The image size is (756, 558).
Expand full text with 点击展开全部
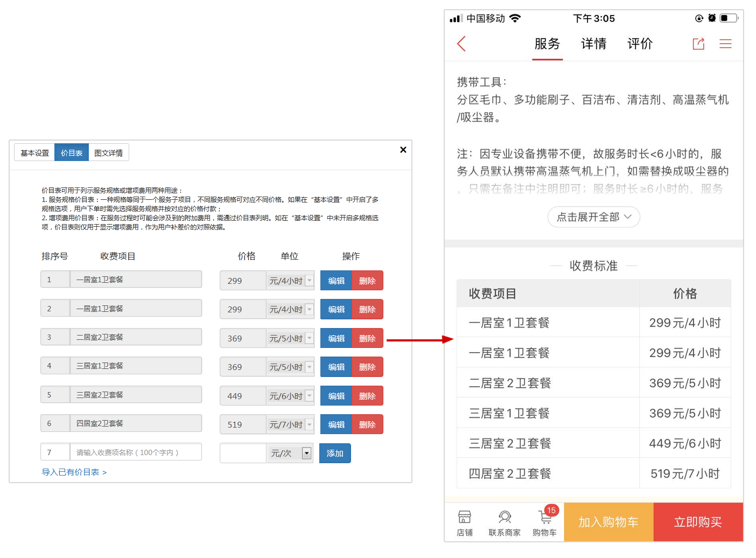click(x=593, y=217)
